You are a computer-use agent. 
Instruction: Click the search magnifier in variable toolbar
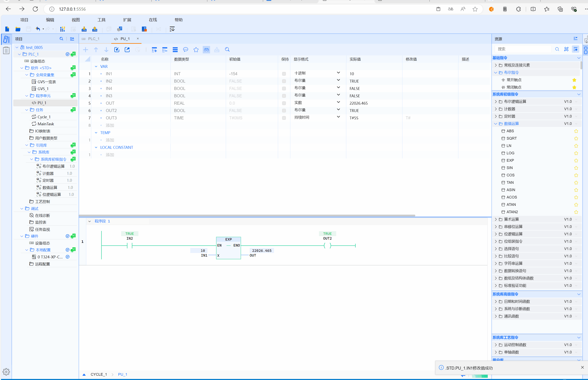pos(227,50)
